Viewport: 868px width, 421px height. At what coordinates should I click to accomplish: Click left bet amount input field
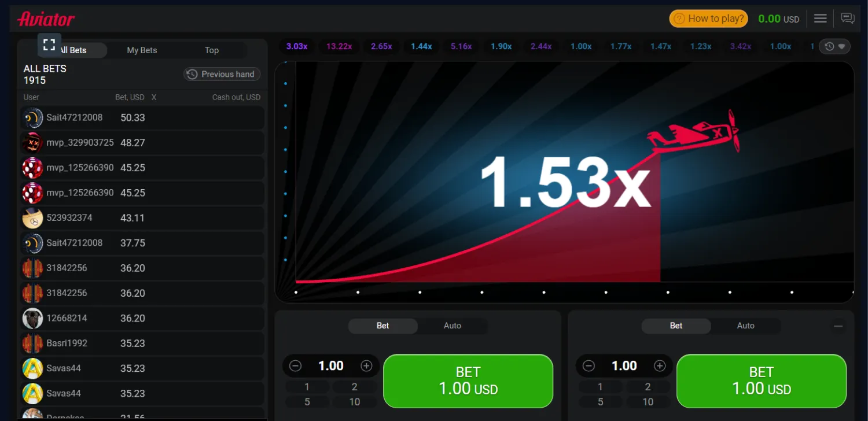pyautogui.click(x=331, y=366)
